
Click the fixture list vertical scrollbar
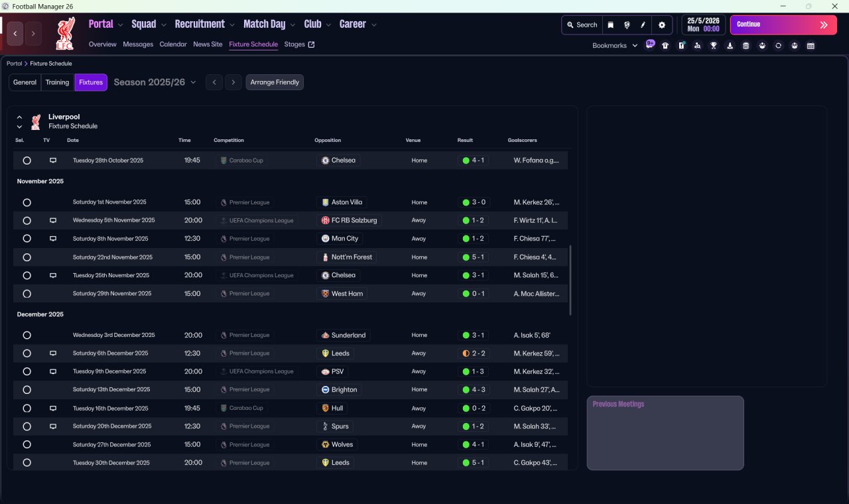pos(570,280)
